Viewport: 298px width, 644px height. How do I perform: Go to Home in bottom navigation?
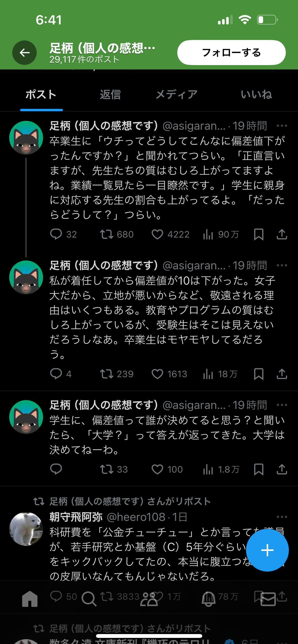tap(30, 599)
